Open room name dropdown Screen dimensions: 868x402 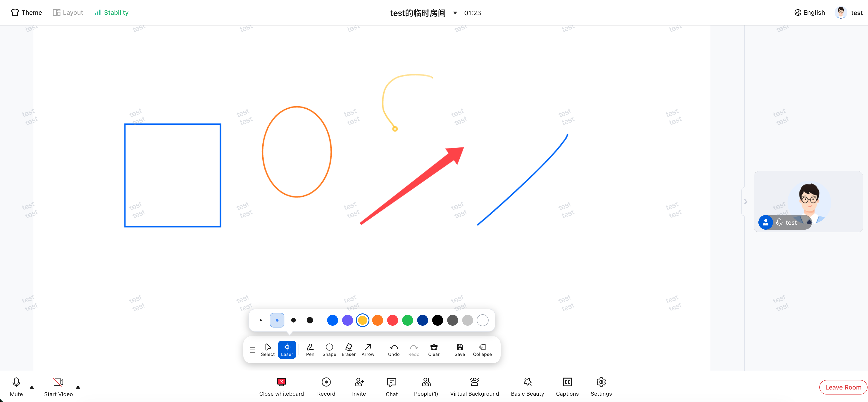[x=455, y=13]
